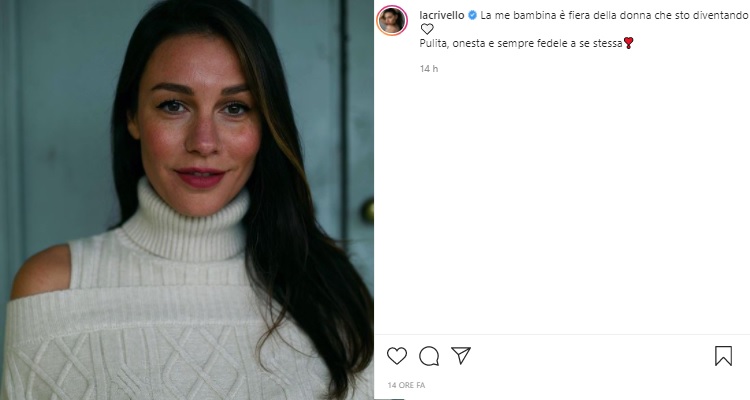Click the long dark hair in photo

(x=305, y=250)
